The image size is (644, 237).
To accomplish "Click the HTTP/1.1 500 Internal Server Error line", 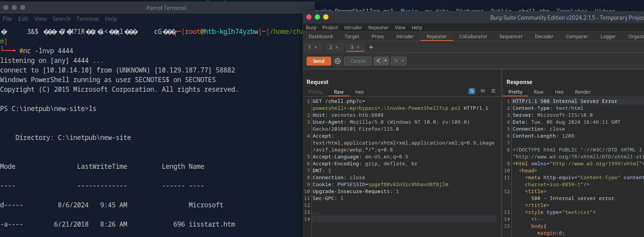I will pos(565,101).
